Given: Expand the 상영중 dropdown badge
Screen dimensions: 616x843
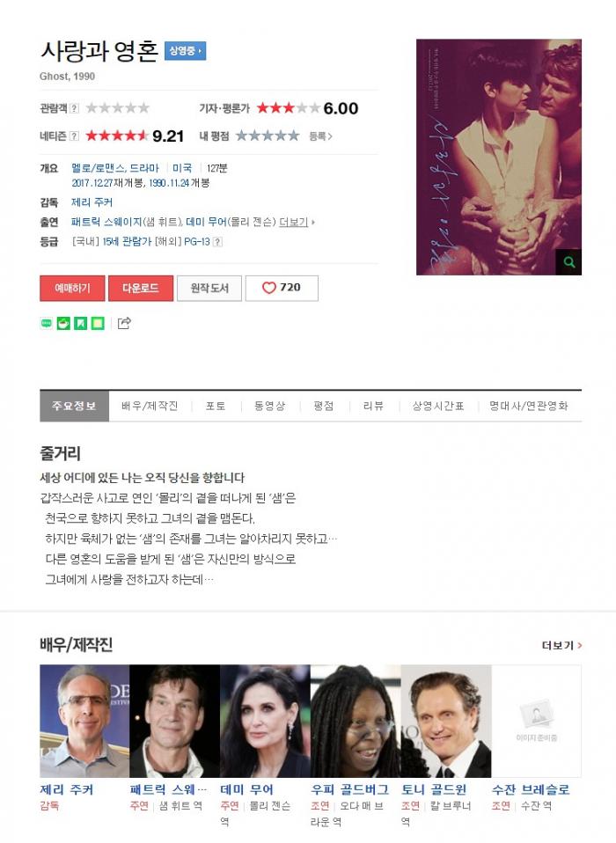Looking at the screenshot, I should [185, 51].
